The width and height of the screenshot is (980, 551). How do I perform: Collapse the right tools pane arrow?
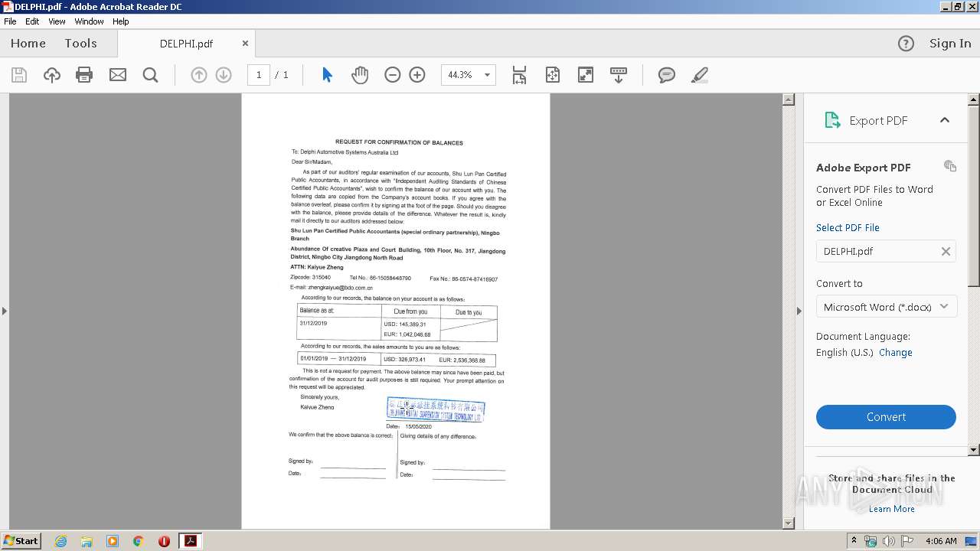point(799,311)
